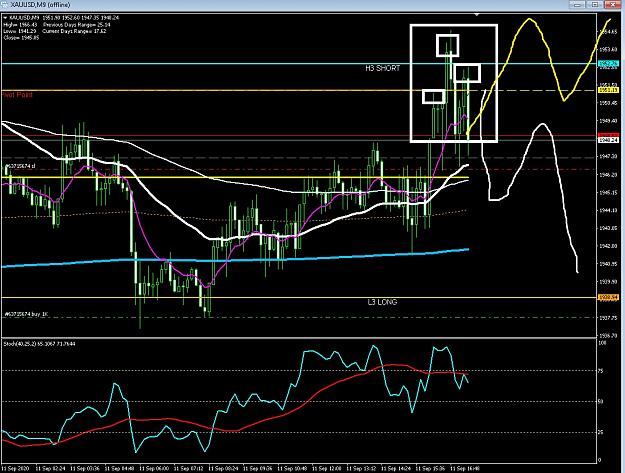The width and height of the screenshot is (625, 473).
Task: Click Previous Days Range value text
Action: 77,25
